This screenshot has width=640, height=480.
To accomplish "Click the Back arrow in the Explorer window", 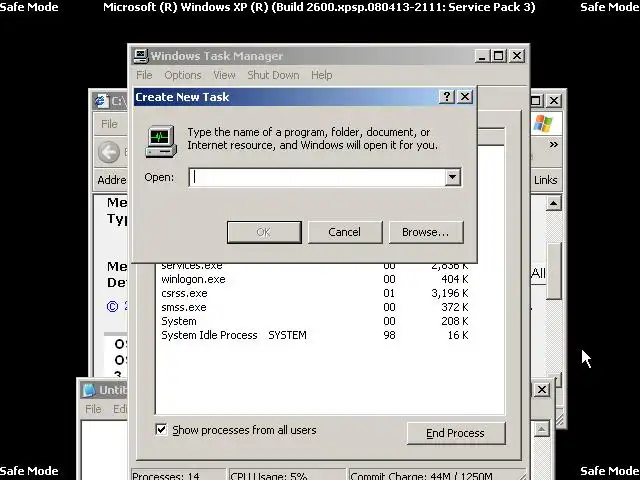I will click(x=109, y=152).
